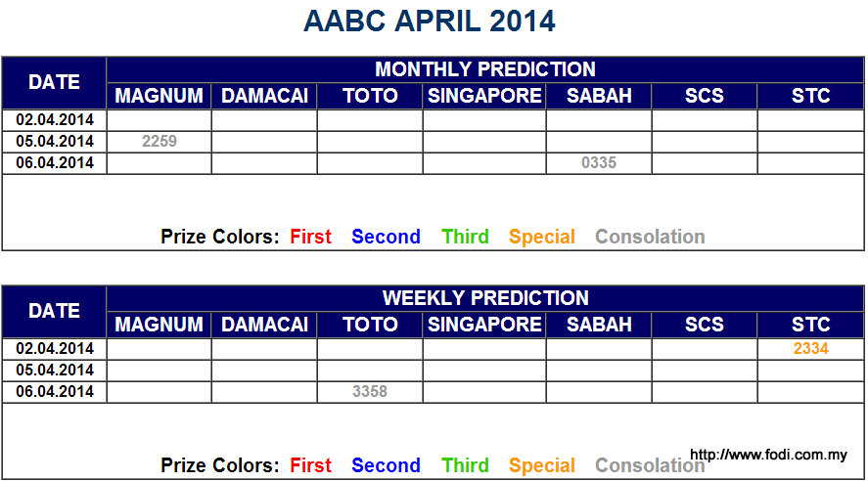Click the 02.04.2014 date in monthly table
Image resolution: width=868 pixels, height=481 pixels.
pyautogui.click(x=55, y=120)
